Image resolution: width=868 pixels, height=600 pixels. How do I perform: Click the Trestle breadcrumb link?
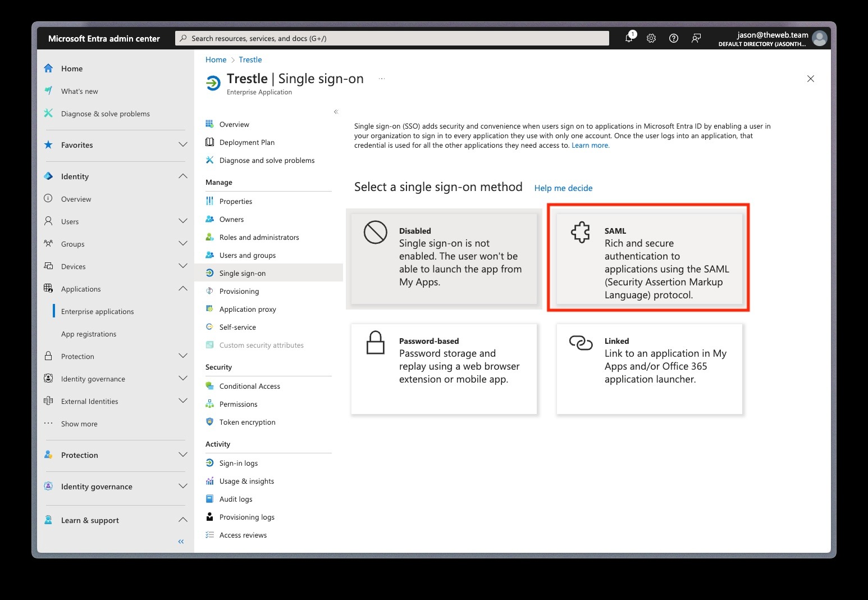[250, 60]
